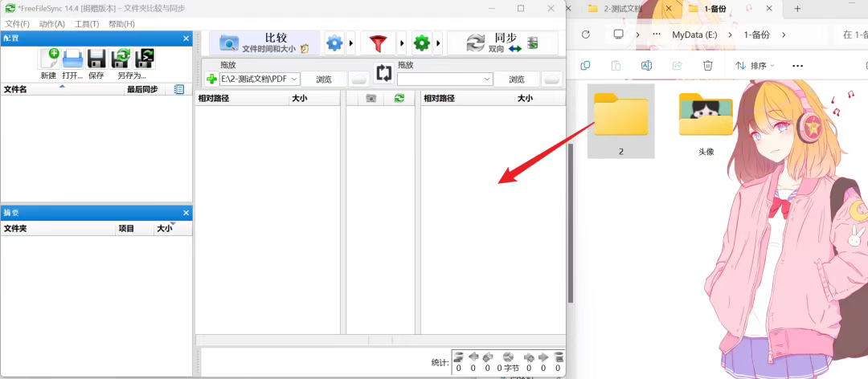Image resolution: width=868 pixels, height=379 pixels.
Task: Select the 头像 folder in Explorer
Action: point(706,121)
